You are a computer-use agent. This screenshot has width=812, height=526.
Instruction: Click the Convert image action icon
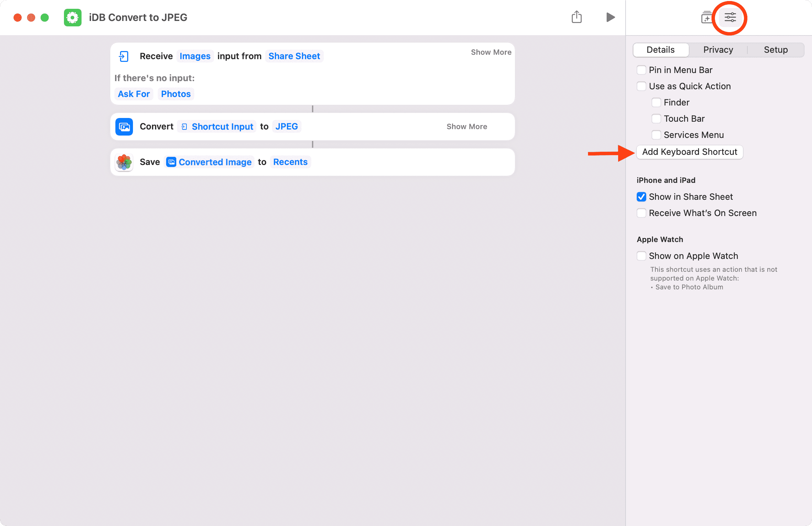tap(124, 126)
